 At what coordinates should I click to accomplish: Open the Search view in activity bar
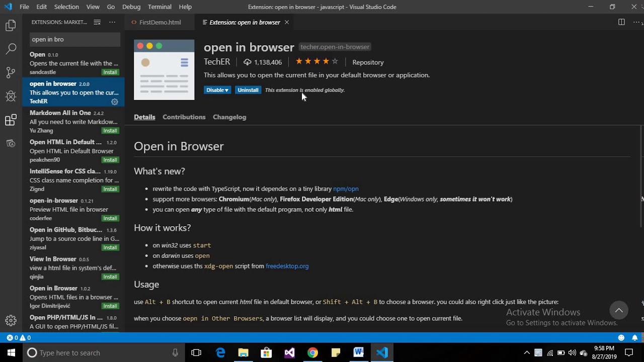coord(11,49)
